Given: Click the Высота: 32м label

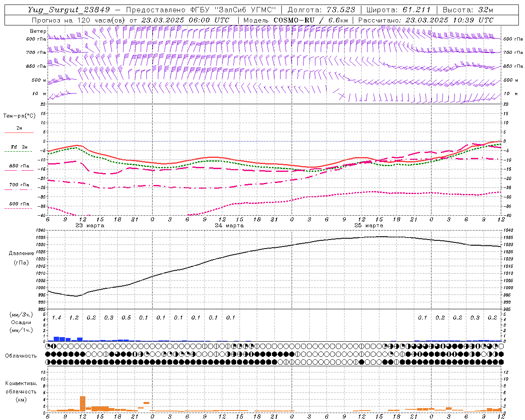Looking at the screenshot, I should click(x=468, y=10).
